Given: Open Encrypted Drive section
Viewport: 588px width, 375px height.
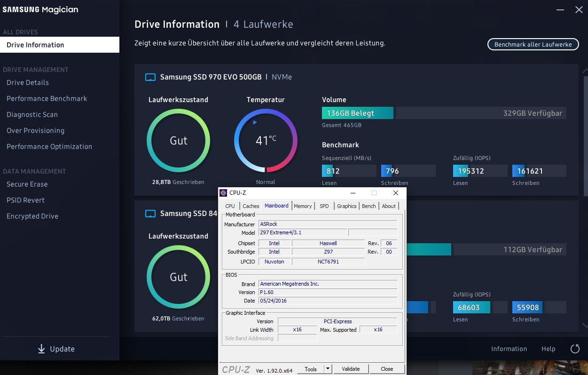Looking at the screenshot, I should click(32, 216).
